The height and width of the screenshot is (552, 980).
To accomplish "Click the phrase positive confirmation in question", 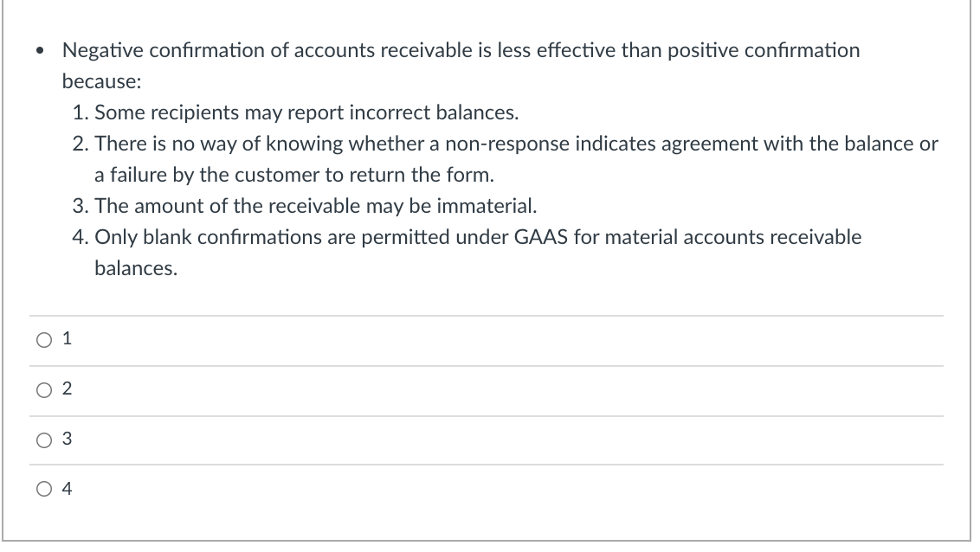I will 764,50.
